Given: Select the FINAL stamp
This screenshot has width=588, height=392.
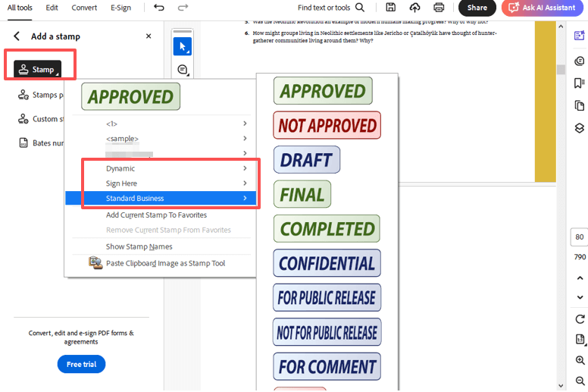Looking at the screenshot, I should (302, 194).
